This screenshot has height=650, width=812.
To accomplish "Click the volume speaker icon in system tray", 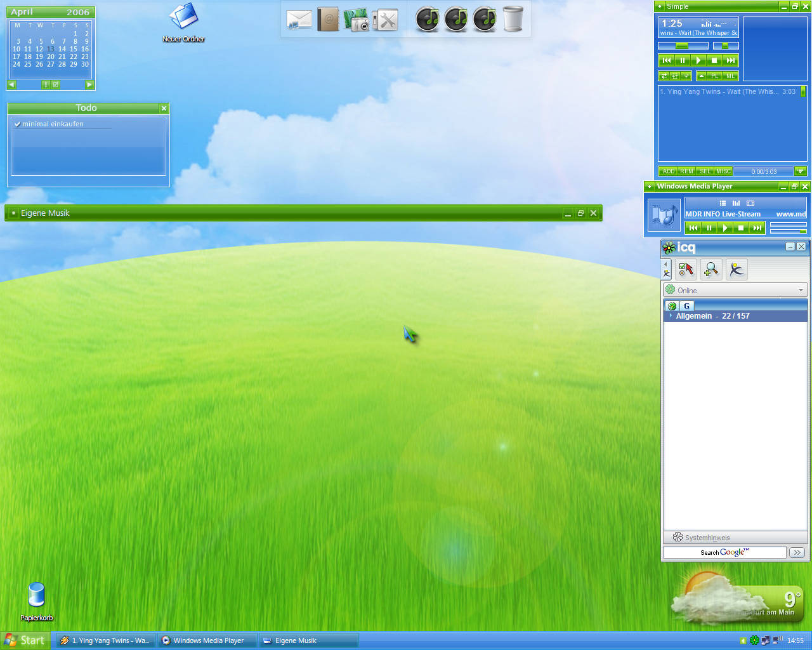I will pos(777,640).
